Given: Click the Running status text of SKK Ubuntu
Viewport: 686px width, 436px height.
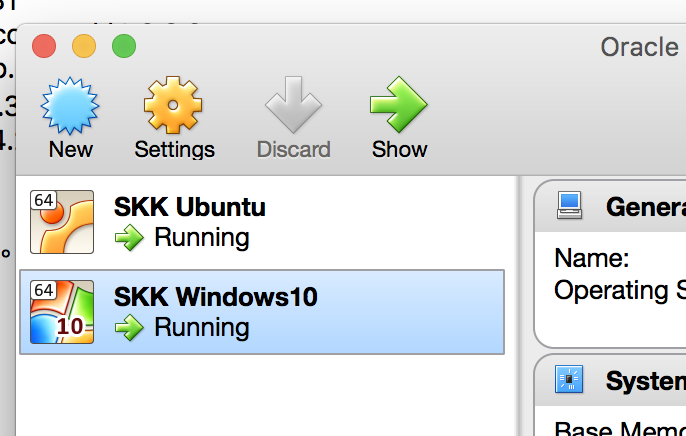Looking at the screenshot, I should (202, 237).
